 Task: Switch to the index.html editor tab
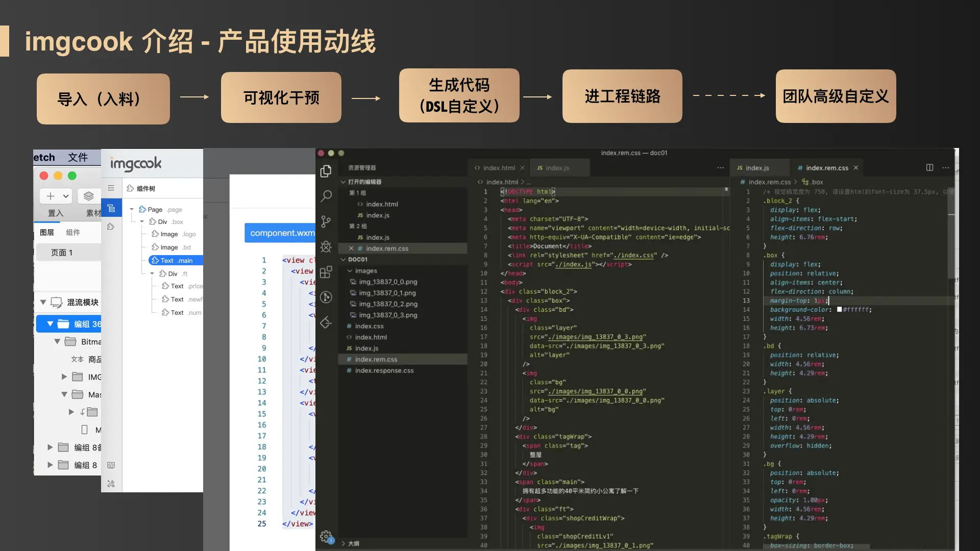click(498, 168)
